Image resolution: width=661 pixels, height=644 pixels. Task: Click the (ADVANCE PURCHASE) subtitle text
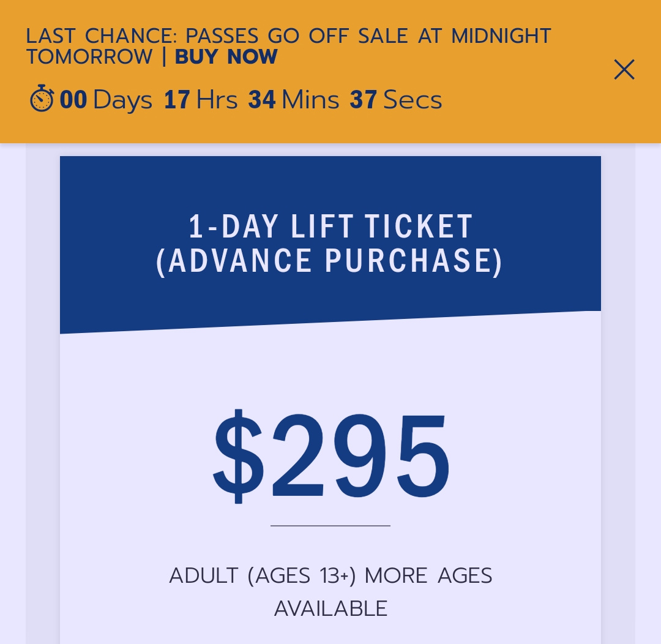coord(330,261)
